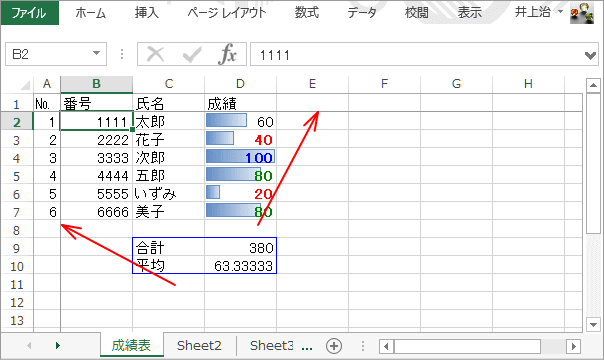Switch to Sheet3 tab
The width and height of the screenshot is (604, 360).
click(x=271, y=345)
